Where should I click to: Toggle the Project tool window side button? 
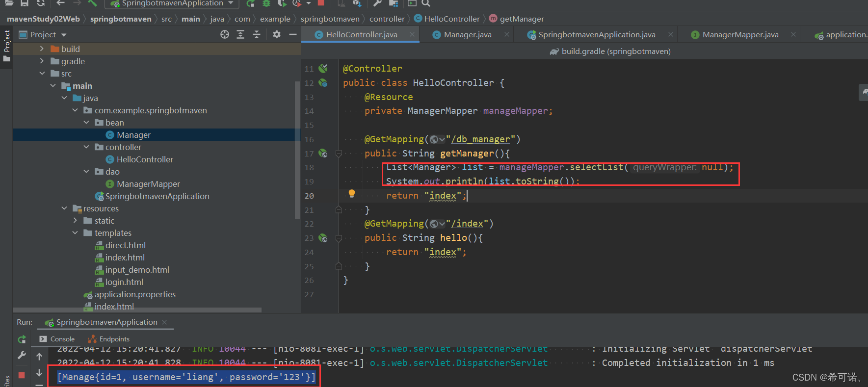(x=6, y=46)
